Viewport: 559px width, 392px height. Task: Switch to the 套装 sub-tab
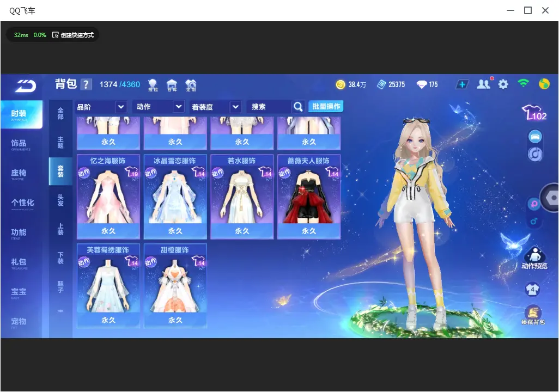60,171
